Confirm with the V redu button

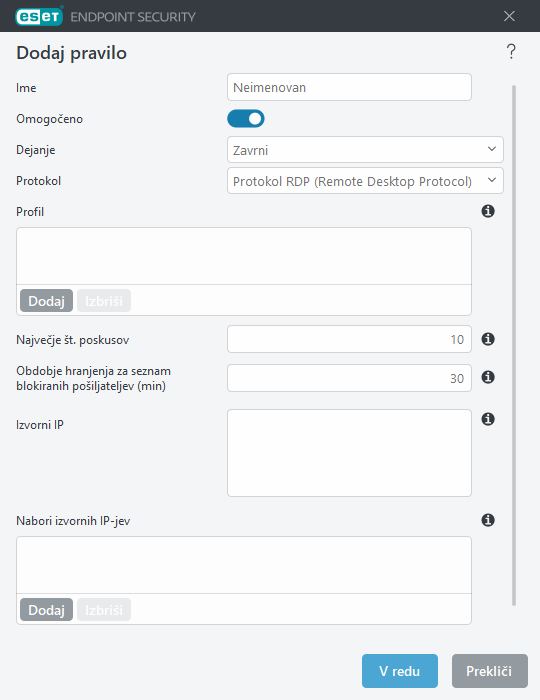click(400, 671)
